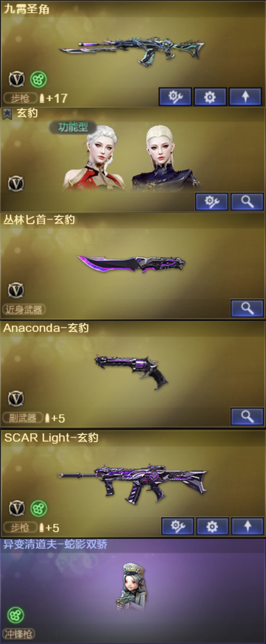Click the 功能型 tag on 玄豹 card
The image size is (266, 644).
click(x=73, y=127)
